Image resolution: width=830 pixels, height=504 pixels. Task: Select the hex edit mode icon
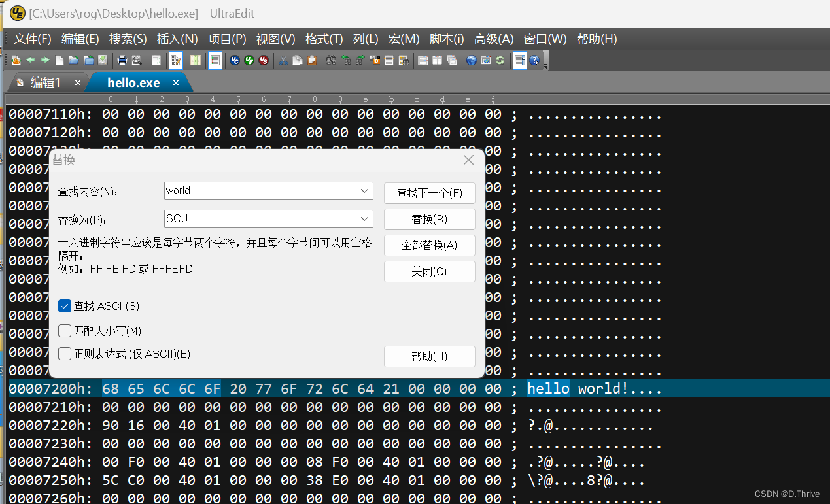[175, 60]
